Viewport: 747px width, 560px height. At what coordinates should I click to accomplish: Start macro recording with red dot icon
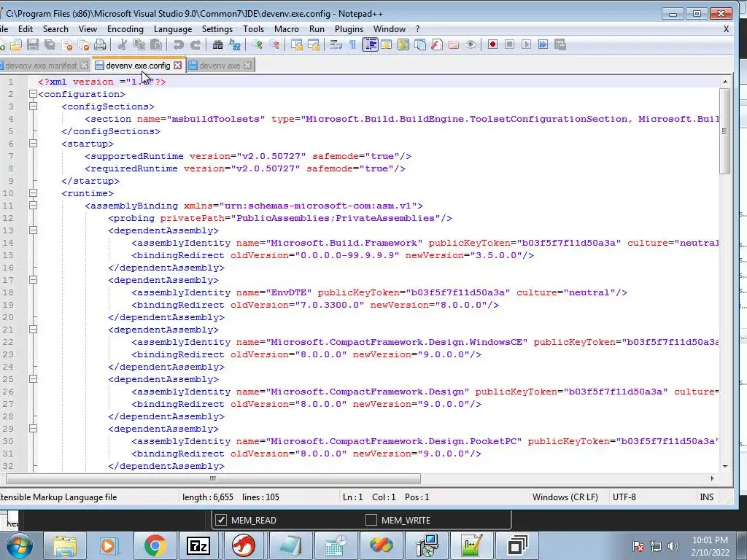(492, 44)
